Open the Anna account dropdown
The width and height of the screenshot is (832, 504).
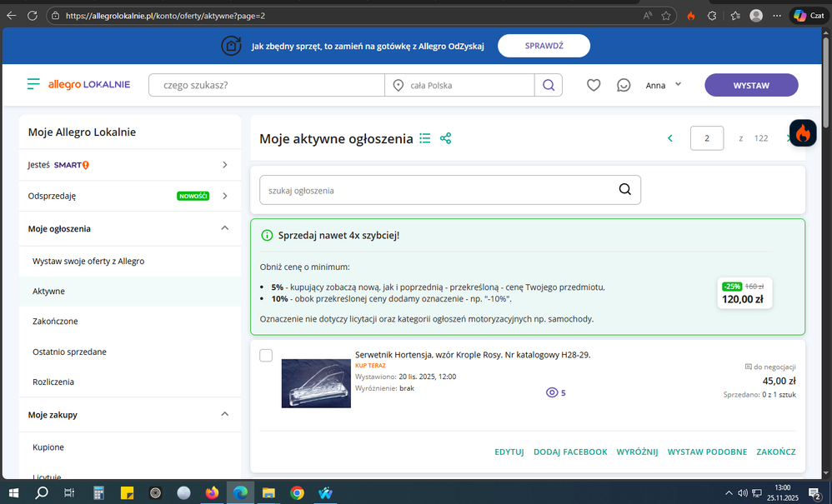pyautogui.click(x=663, y=85)
